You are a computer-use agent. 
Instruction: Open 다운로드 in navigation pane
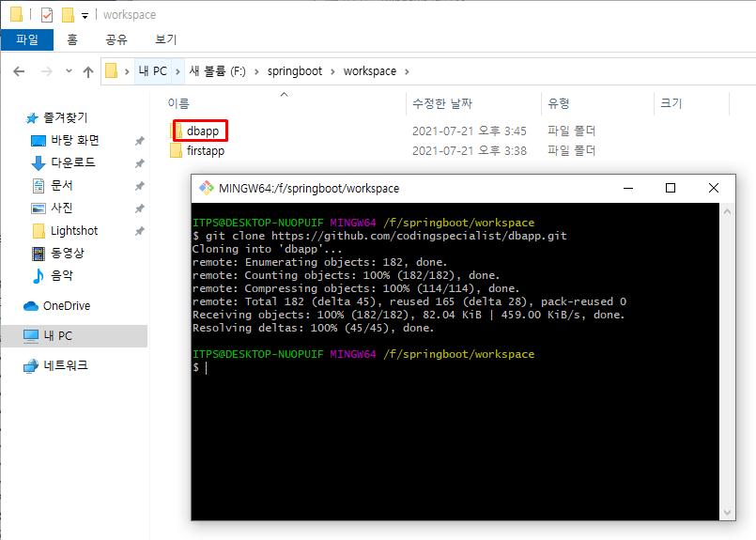[x=73, y=162]
